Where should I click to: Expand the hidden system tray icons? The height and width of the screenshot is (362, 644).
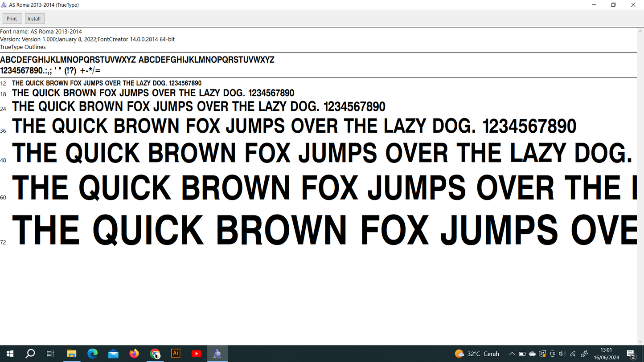512,354
